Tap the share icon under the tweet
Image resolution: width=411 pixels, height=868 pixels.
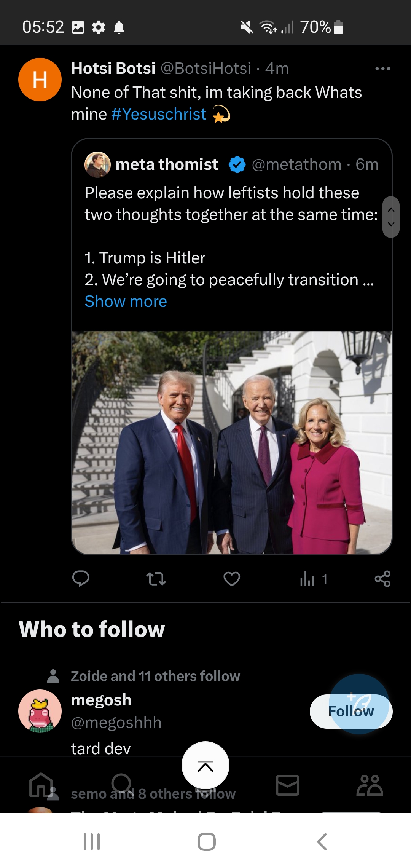pos(382,579)
